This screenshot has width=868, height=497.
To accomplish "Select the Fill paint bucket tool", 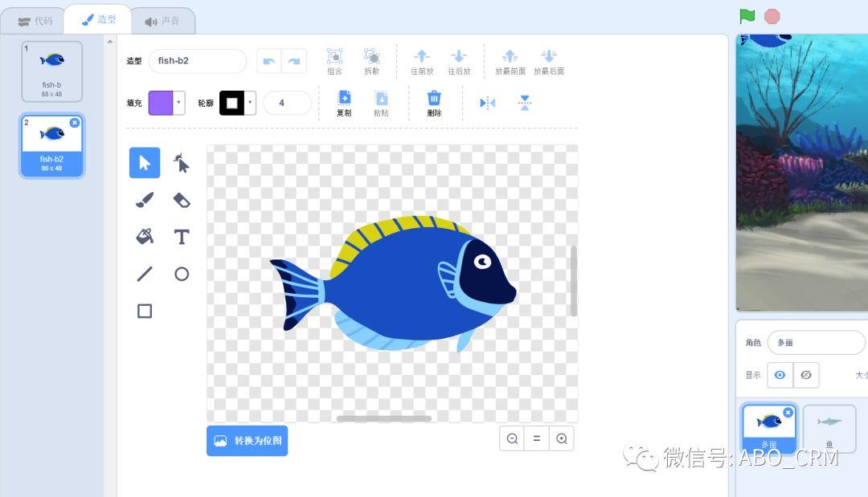I will tap(145, 237).
